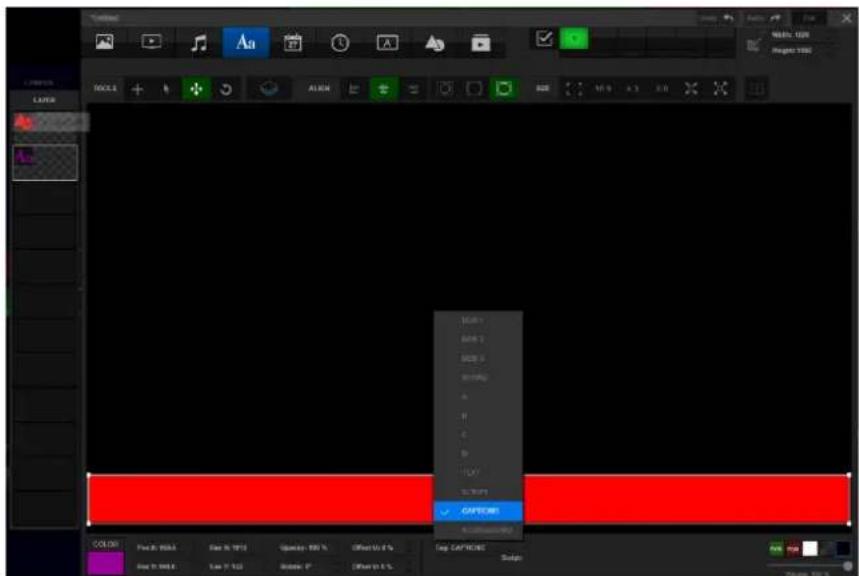The image size is (859, 576).
Task: Choose the bottom greyed entry under CAPTIONS
Action: coord(478,531)
